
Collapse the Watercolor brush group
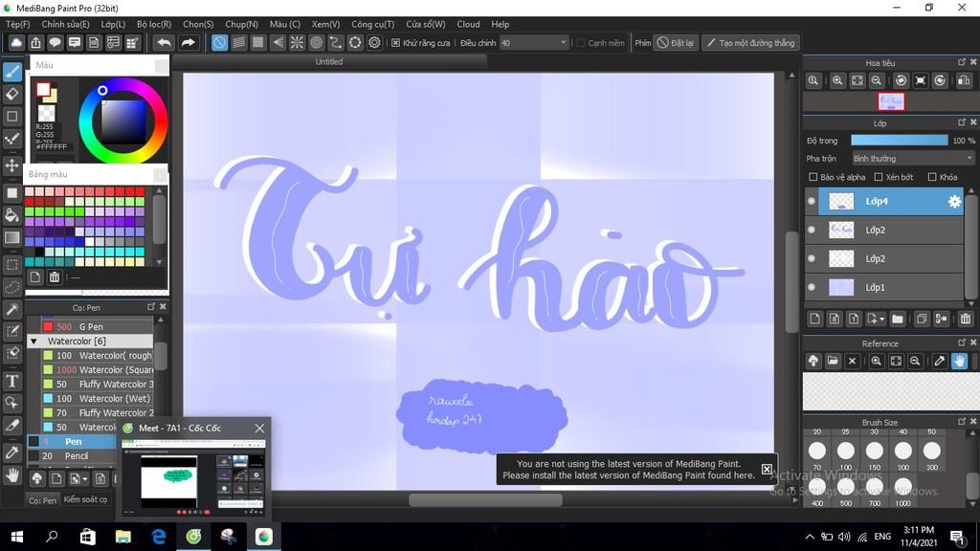click(x=33, y=342)
